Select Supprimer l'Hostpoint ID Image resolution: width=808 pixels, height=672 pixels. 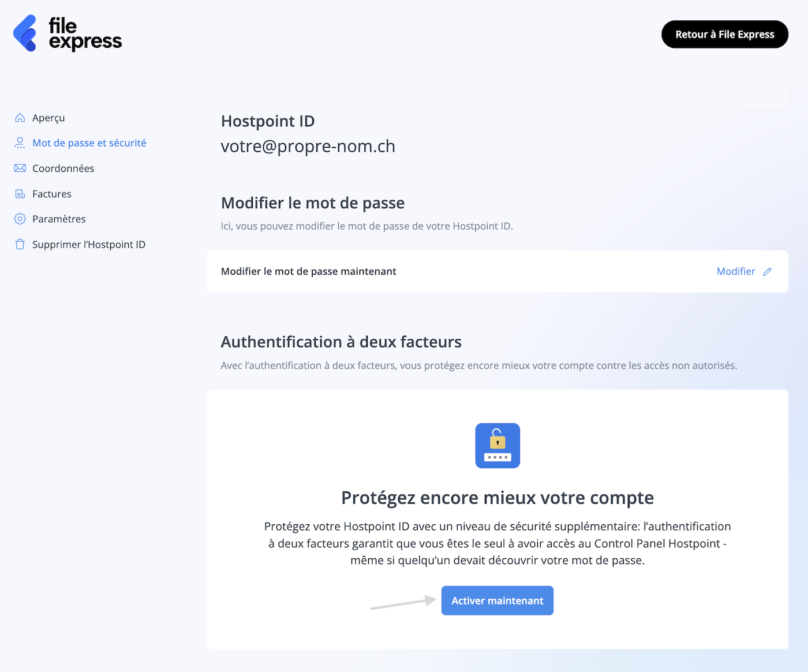[x=89, y=245]
